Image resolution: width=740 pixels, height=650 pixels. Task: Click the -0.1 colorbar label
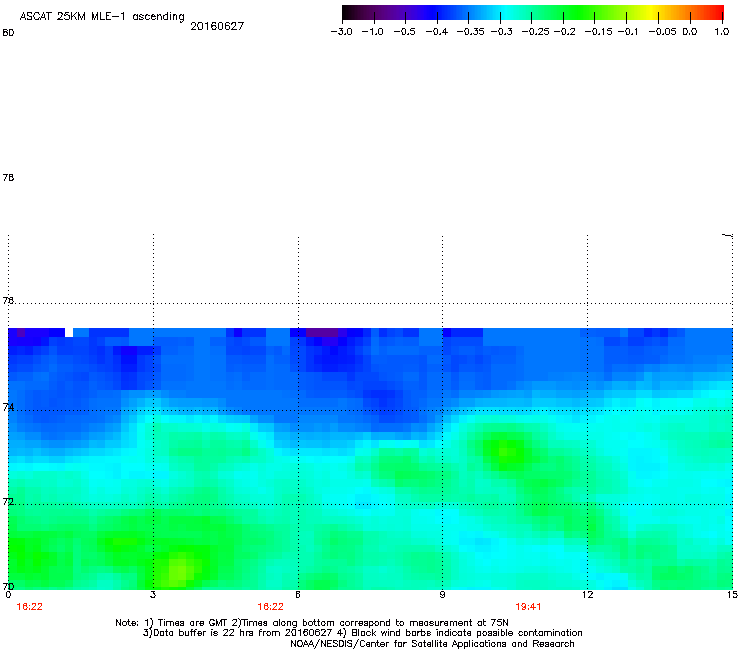pyautogui.click(x=628, y=32)
